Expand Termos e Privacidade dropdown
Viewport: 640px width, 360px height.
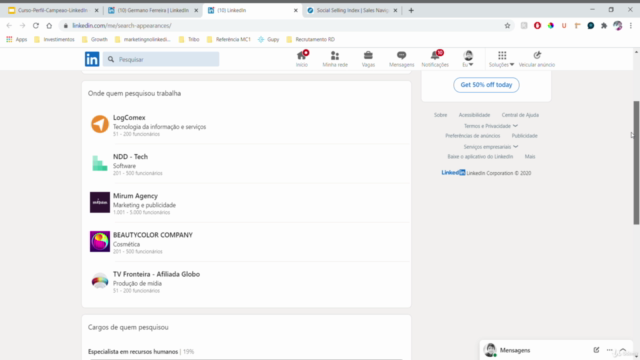[x=491, y=126]
